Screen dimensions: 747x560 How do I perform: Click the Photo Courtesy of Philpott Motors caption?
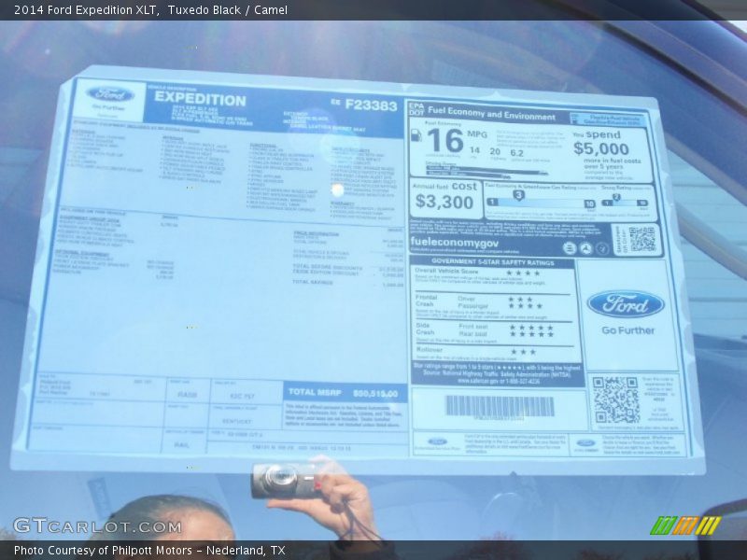point(149,551)
